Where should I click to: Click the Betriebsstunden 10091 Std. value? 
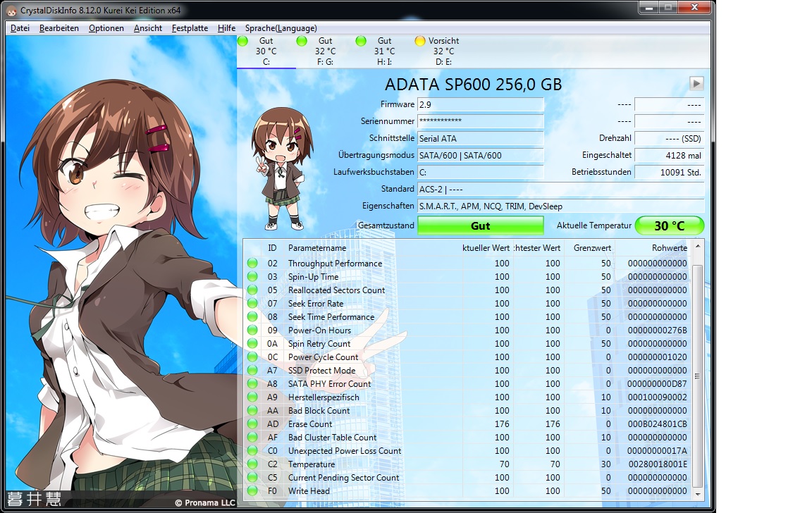(x=670, y=172)
